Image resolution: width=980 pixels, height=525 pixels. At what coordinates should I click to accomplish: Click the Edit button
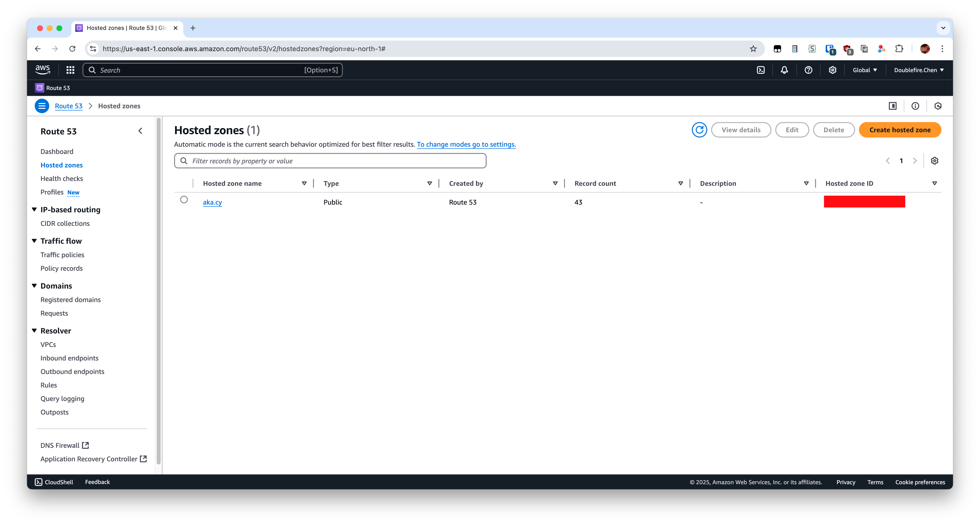coord(792,130)
